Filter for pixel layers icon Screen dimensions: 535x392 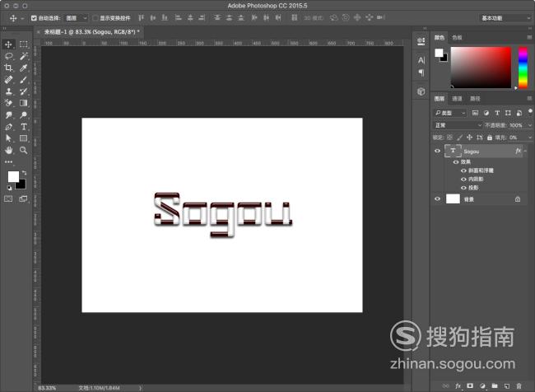(x=475, y=113)
